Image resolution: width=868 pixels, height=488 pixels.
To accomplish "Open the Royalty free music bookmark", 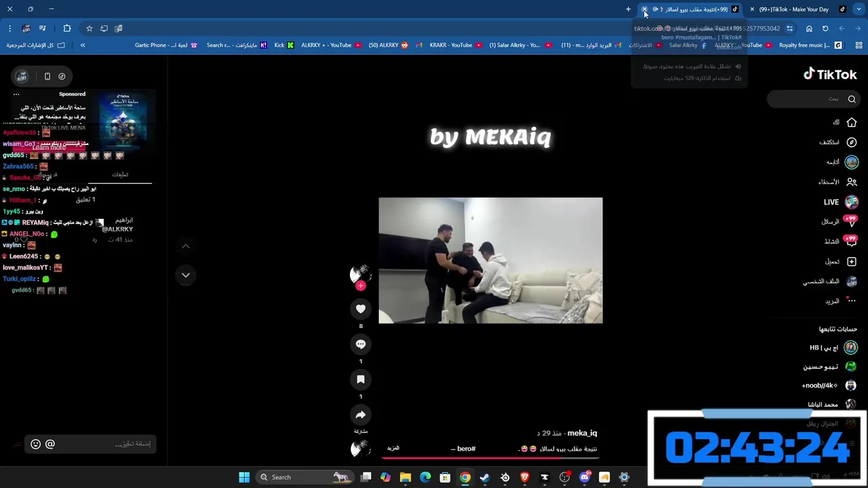I will click(810, 45).
